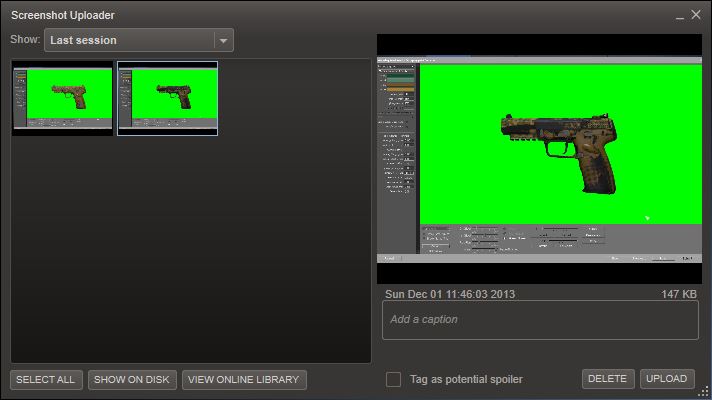
Task: Select the second highlighted pistol screenshot thumbnail
Action: 168,99
